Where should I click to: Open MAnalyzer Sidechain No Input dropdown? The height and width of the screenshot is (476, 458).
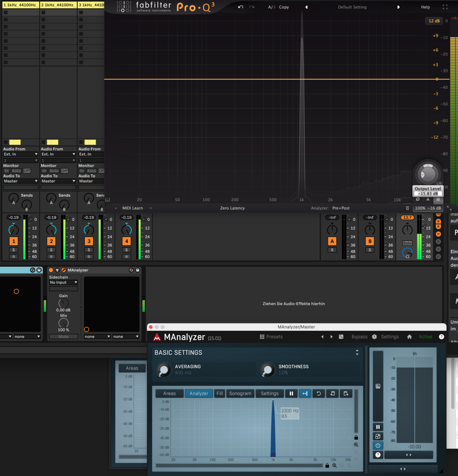pos(63,282)
